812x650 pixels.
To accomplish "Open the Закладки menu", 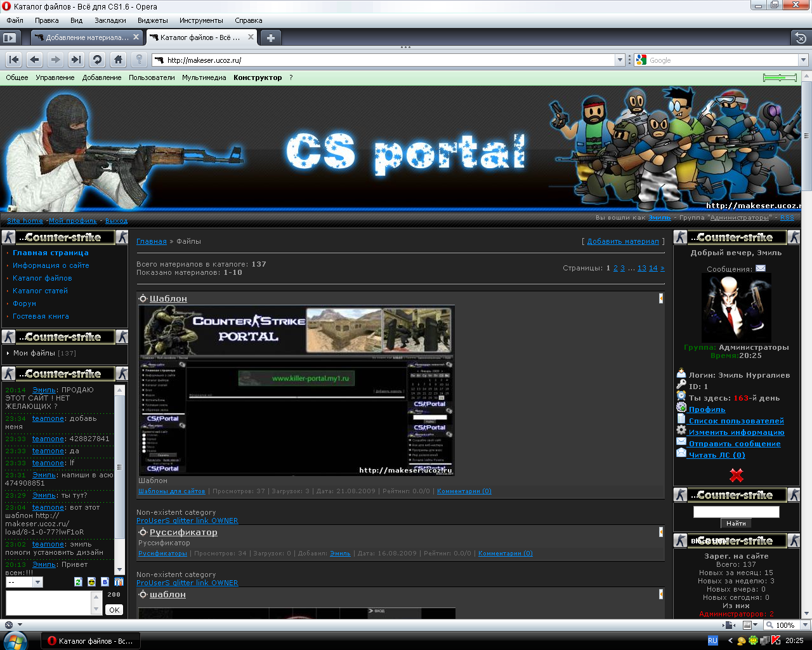I will coord(110,20).
